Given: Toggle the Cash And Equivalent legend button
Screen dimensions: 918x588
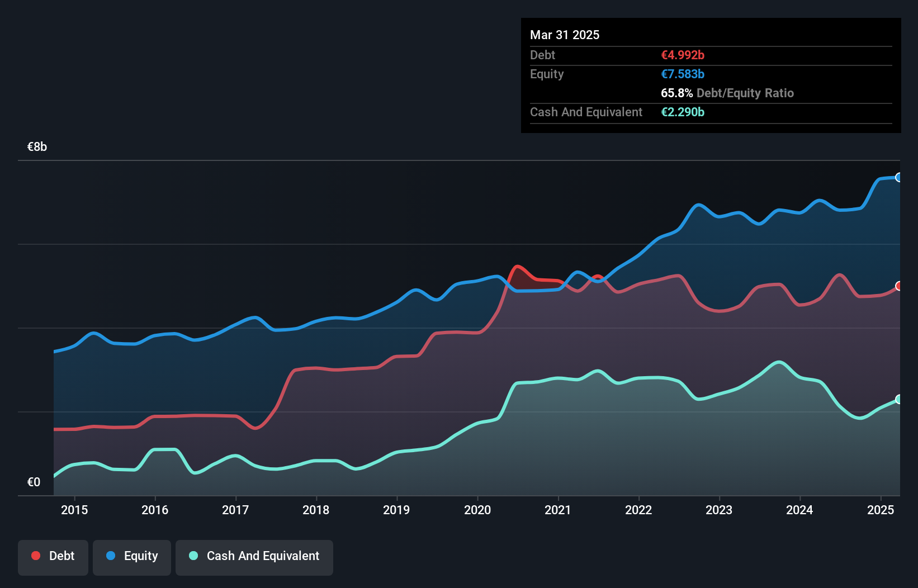Looking at the screenshot, I should 254,557.
